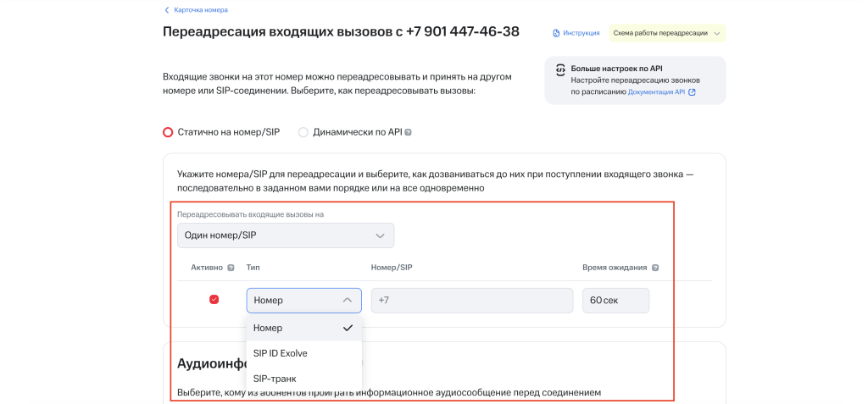
Task: Click the Номер/SIP column header
Action: click(392, 268)
